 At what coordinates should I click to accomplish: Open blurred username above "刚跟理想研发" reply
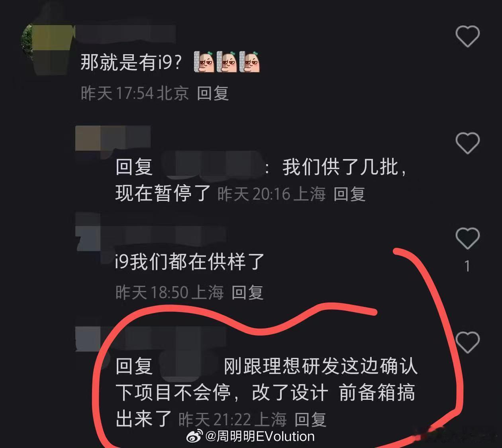click(151, 339)
